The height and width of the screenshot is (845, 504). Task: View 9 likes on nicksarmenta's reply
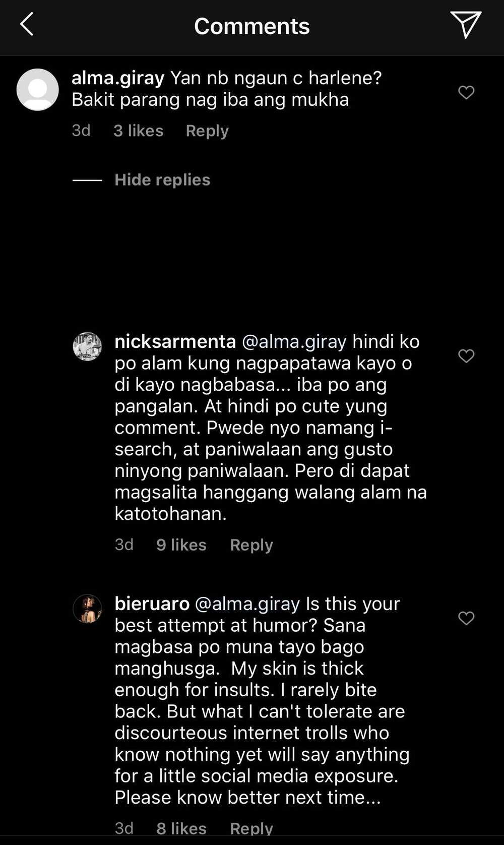(181, 545)
